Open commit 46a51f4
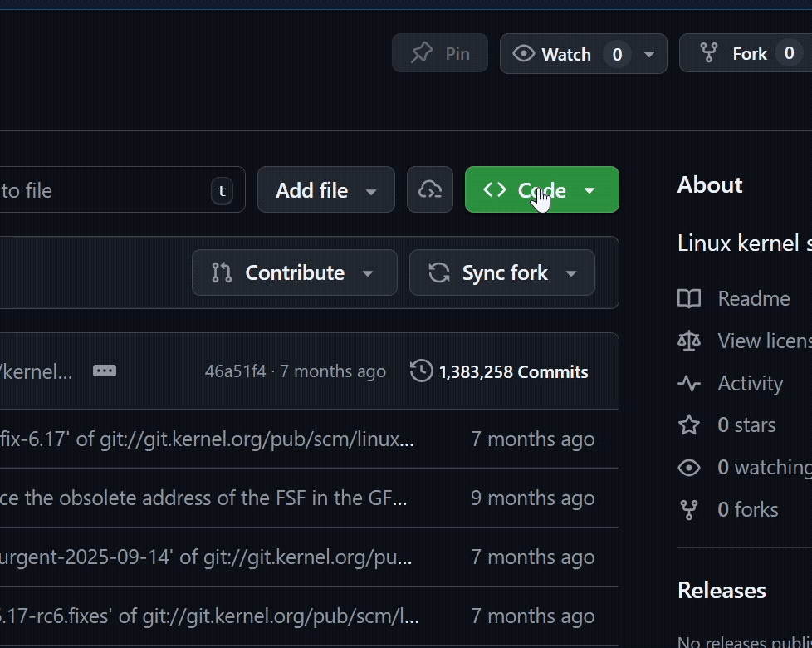Image resolution: width=812 pixels, height=648 pixels. point(235,371)
